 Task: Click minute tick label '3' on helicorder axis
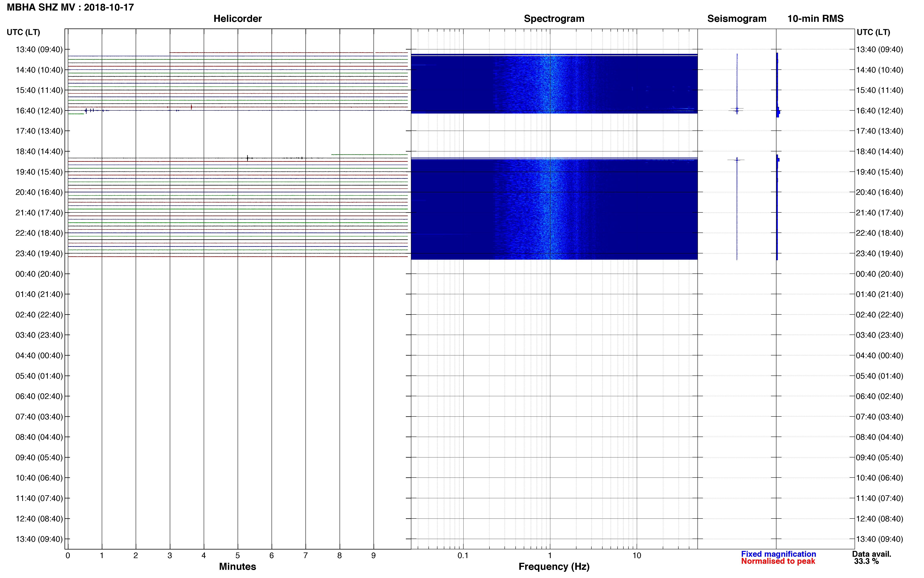tap(170, 555)
